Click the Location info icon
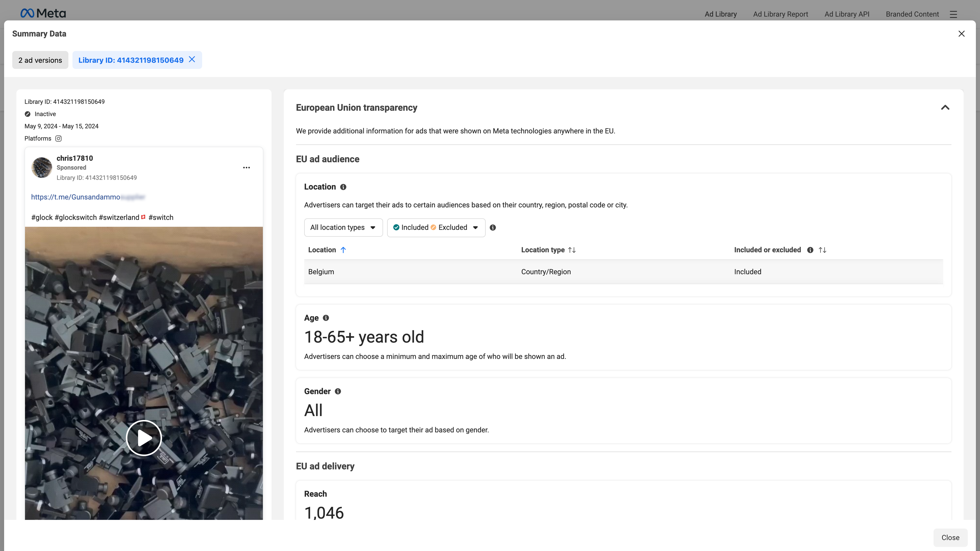Viewport: 980px width, 551px height. coord(343,187)
